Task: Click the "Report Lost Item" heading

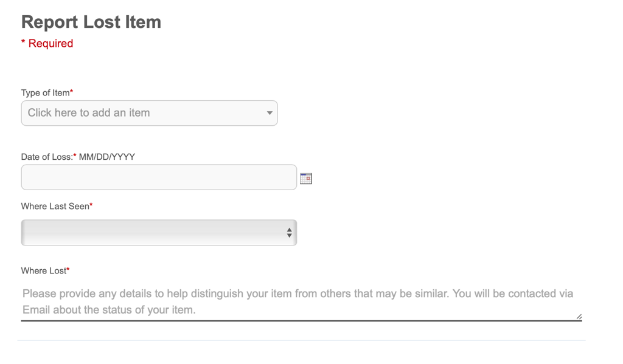Action: tap(91, 22)
